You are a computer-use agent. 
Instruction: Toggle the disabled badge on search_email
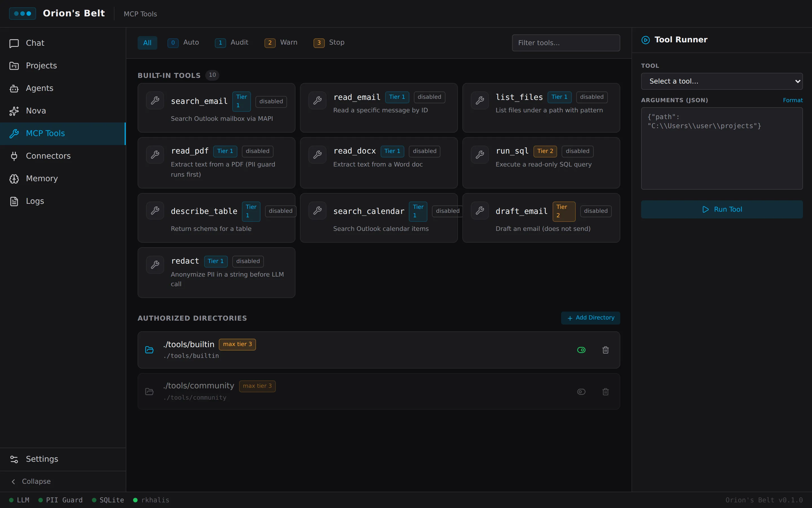coord(271,102)
